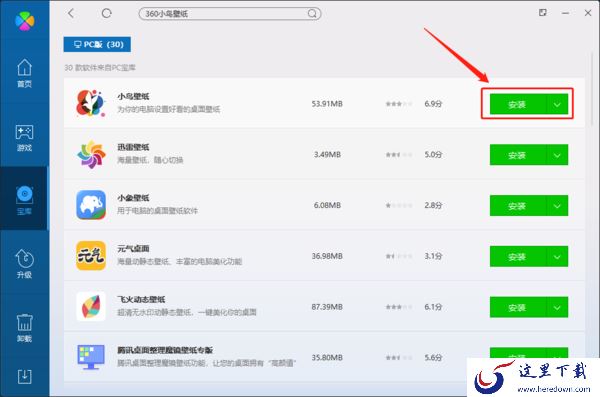Select the PC版 (30) tab
Screen dimensions: 600x397
[97, 44]
